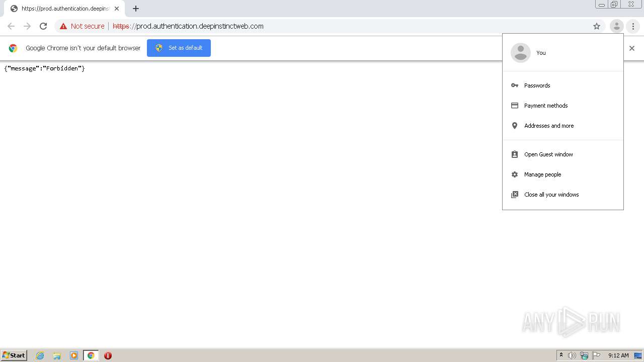Viewport: 644px width, 362px height.
Task: Click the credit card icon beside Payment methods
Action: pyautogui.click(x=515, y=106)
